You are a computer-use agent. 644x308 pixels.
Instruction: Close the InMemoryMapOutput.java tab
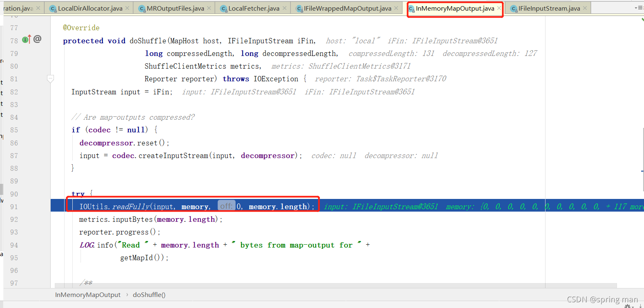click(x=499, y=8)
